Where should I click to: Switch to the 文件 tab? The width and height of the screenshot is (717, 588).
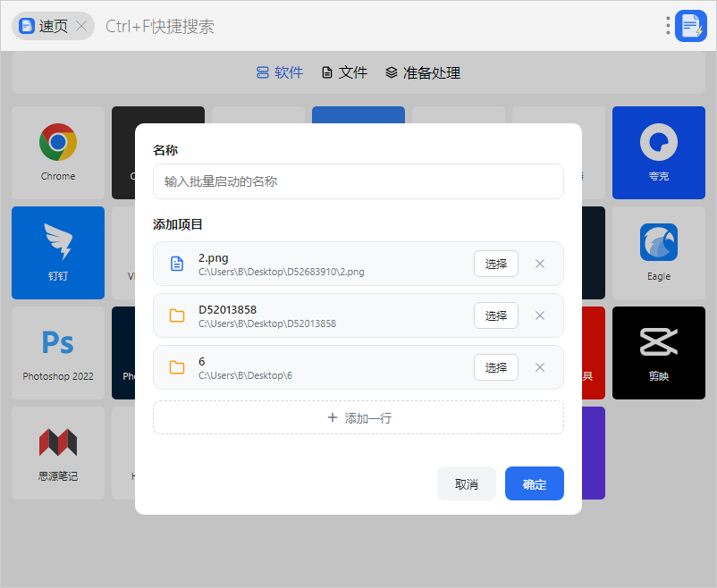point(345,72)
